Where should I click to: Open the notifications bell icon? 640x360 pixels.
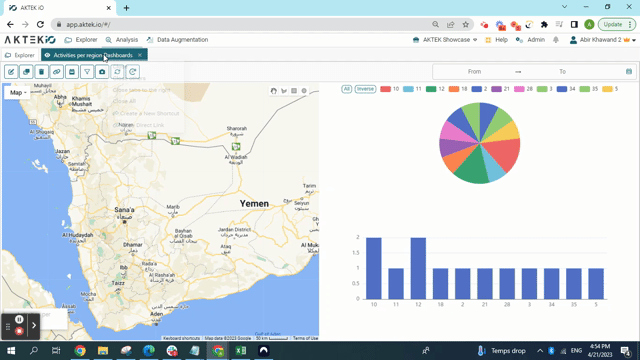coord(556,40)
